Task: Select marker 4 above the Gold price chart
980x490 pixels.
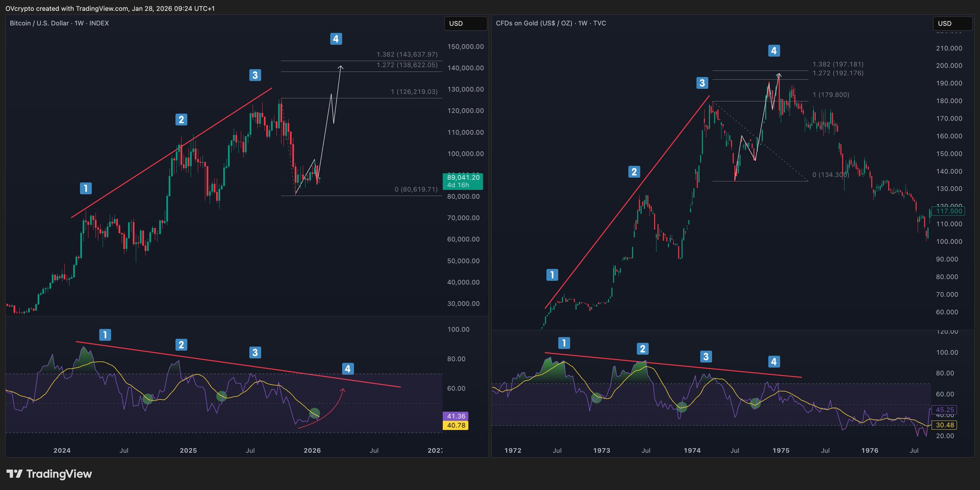Action: 774,50
